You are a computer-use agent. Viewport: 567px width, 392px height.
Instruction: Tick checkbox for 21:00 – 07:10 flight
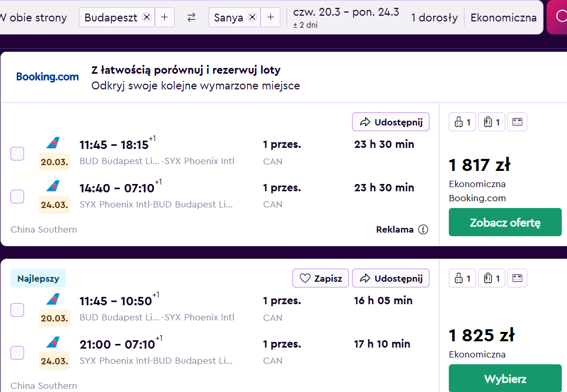[17, 353]
